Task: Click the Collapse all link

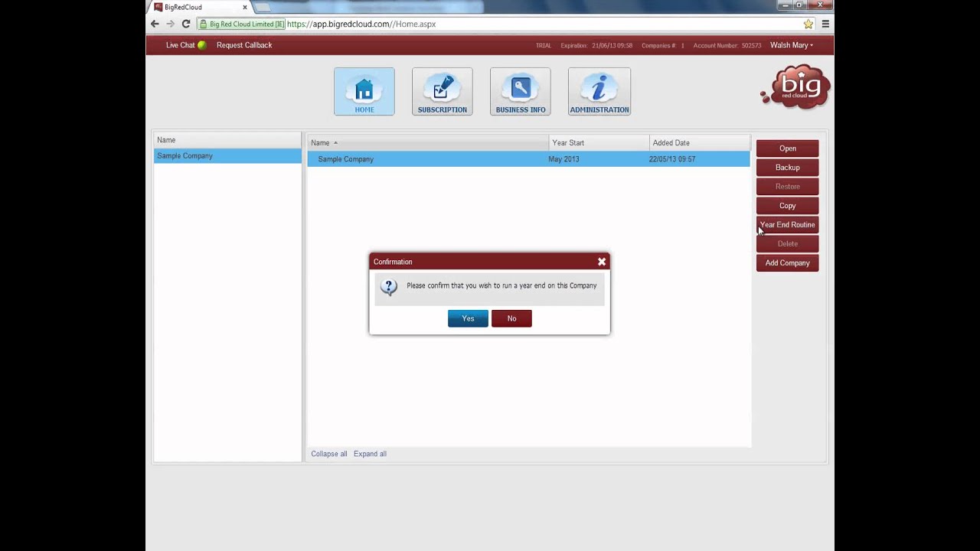Action: (x=329, y=454)
